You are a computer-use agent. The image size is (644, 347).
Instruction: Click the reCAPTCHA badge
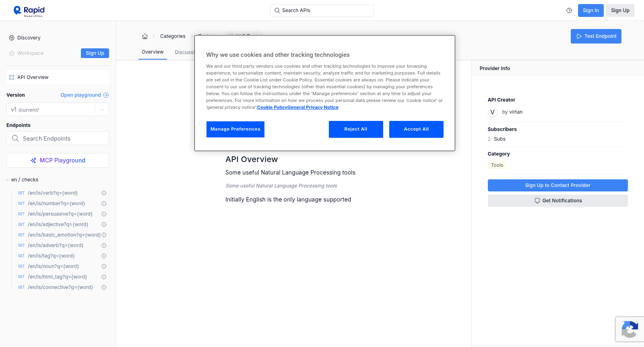click(x=630, y=329)
